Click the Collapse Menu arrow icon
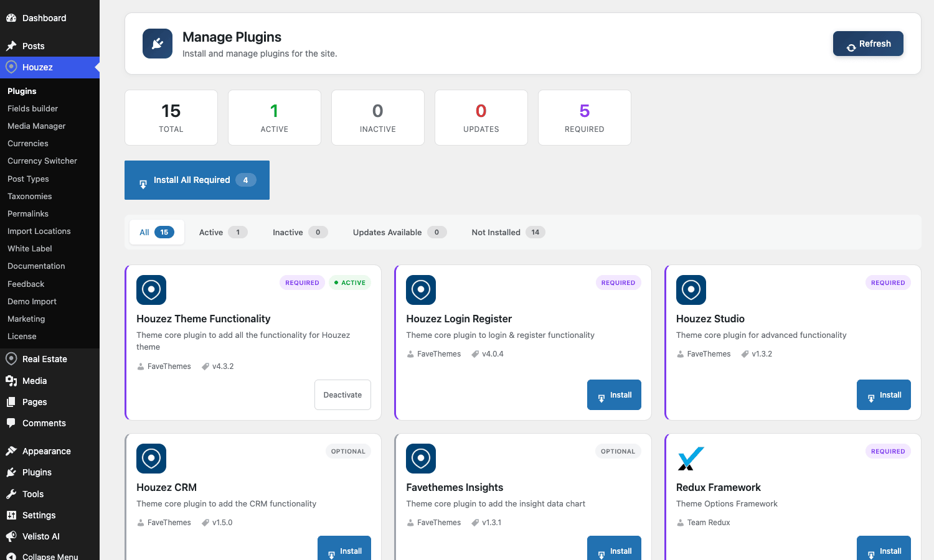Viewport: 934px width, 560px height. click(11, 556)
